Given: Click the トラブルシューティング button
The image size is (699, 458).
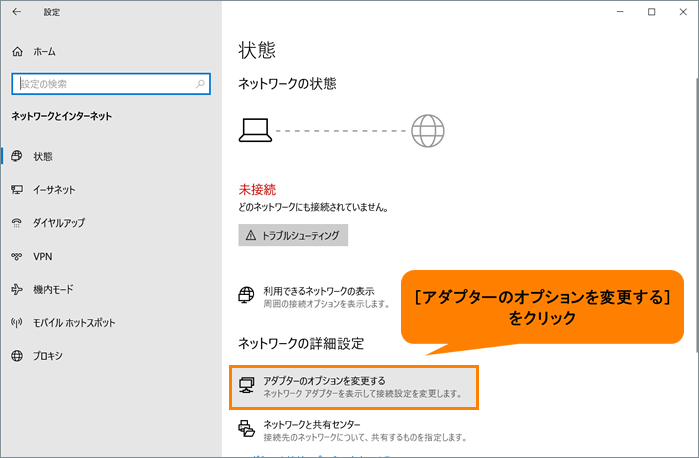Looking at the screenshot, I should tap(293, 235).
